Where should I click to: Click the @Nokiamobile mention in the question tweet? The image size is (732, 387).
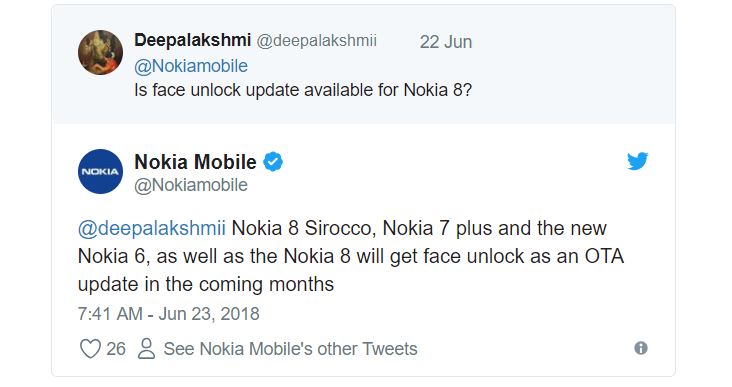[x=191, y=66]
